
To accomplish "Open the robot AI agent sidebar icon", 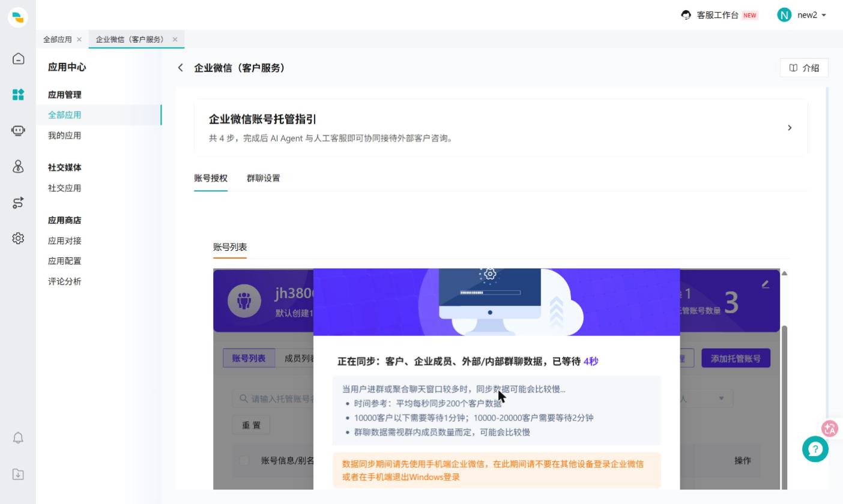I will [x=18, y=131].
